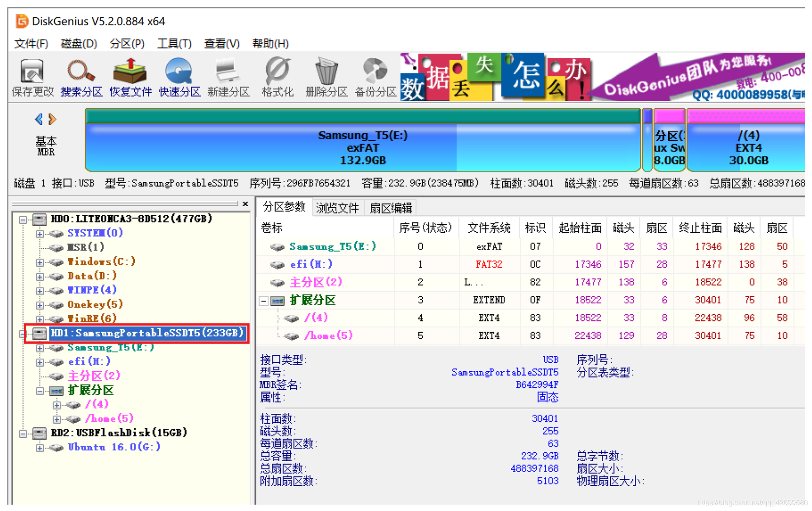The image size is (812, 511).
Task: Select WinRE(6) in the disk tree
Action: click(92, 319)
